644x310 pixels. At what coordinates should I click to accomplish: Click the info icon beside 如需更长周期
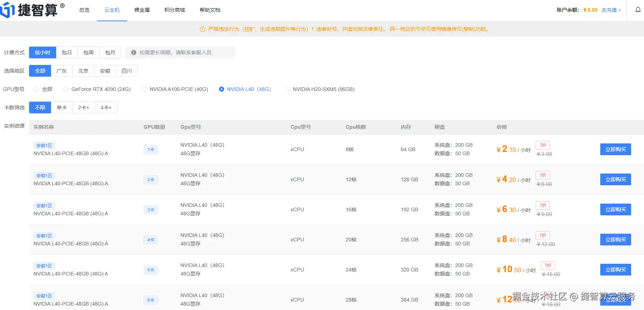click(134, 52)
